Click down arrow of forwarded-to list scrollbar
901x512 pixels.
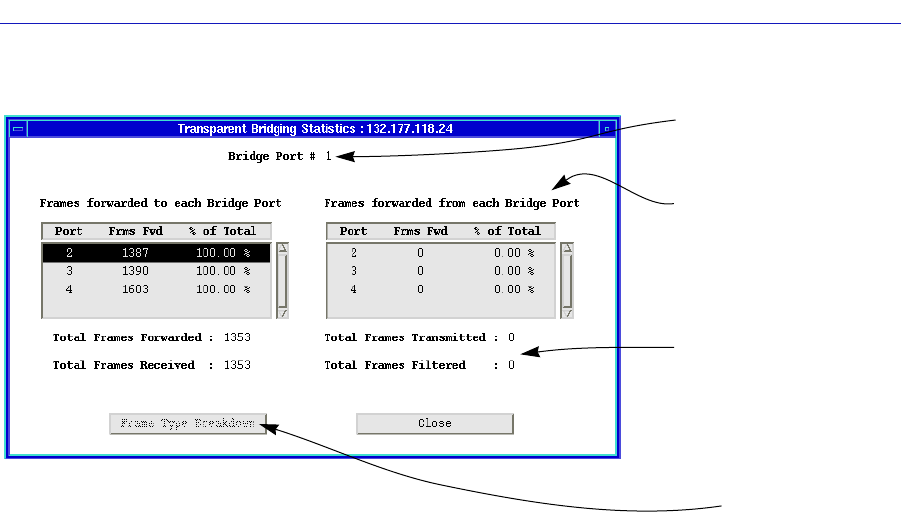point(282,312)
